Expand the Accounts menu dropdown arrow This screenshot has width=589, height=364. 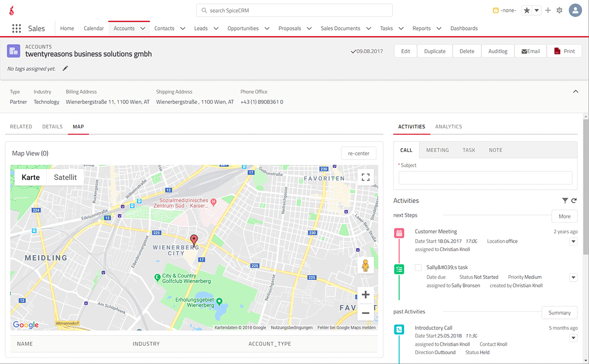[x=143, y=28]
